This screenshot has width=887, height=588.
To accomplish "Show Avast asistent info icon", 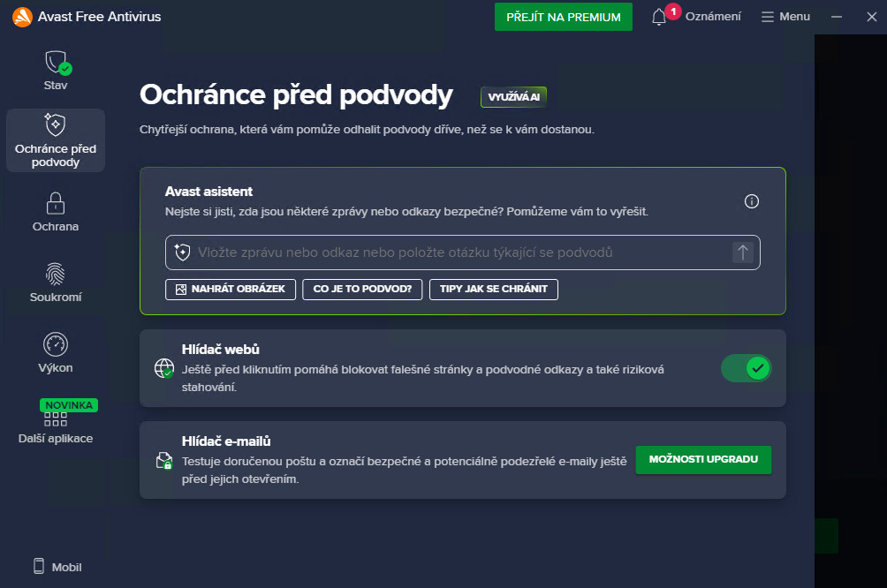I will 751,201.
